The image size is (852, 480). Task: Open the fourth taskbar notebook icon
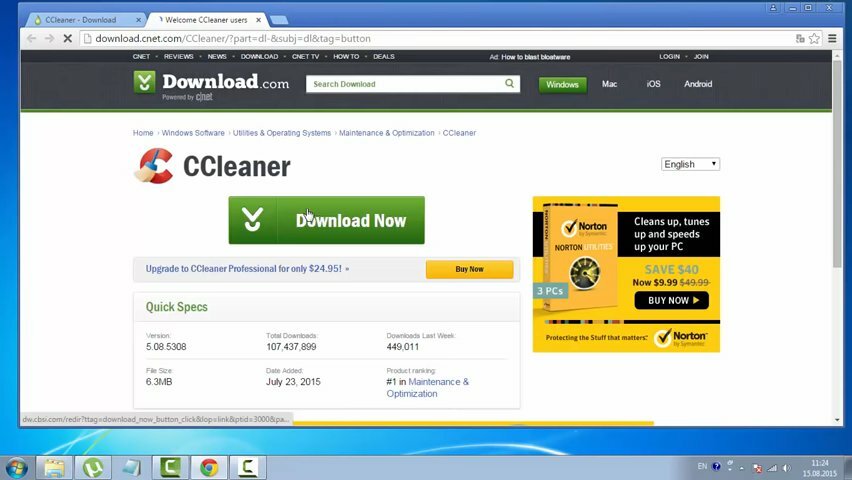click(131, 467)
